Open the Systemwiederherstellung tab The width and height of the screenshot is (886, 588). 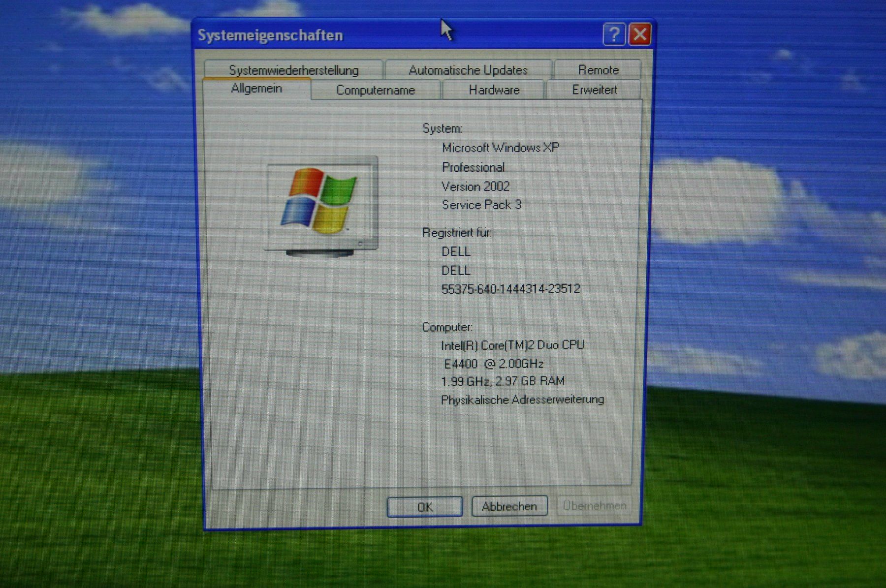294,70
